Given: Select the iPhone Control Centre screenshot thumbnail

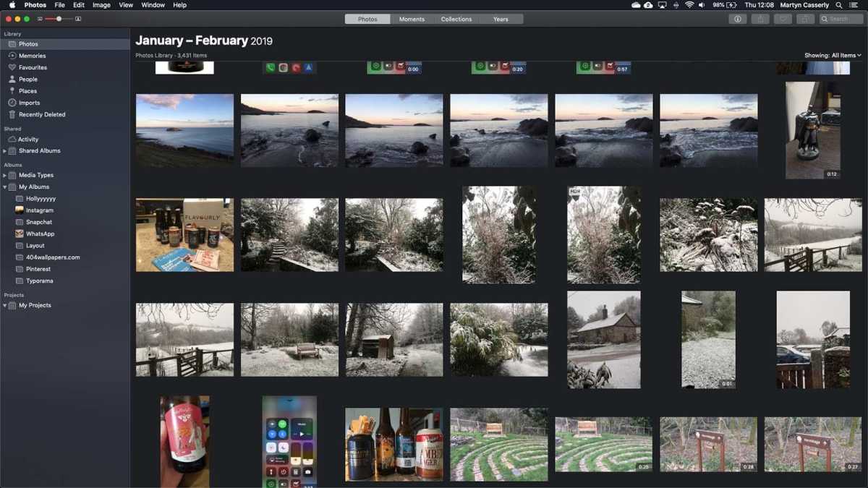Looking at the screenshot, I should click(289, 441).
